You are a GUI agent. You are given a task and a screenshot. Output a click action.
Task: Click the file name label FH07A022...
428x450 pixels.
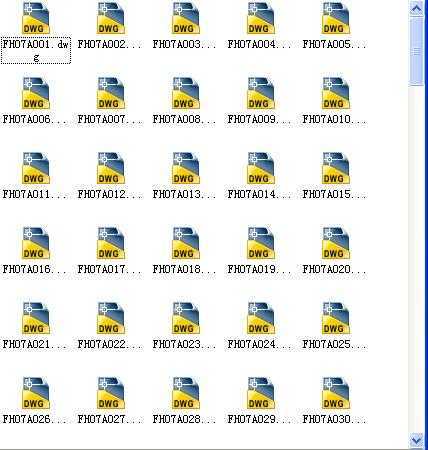pyautogui.click(x=110, y=344)
